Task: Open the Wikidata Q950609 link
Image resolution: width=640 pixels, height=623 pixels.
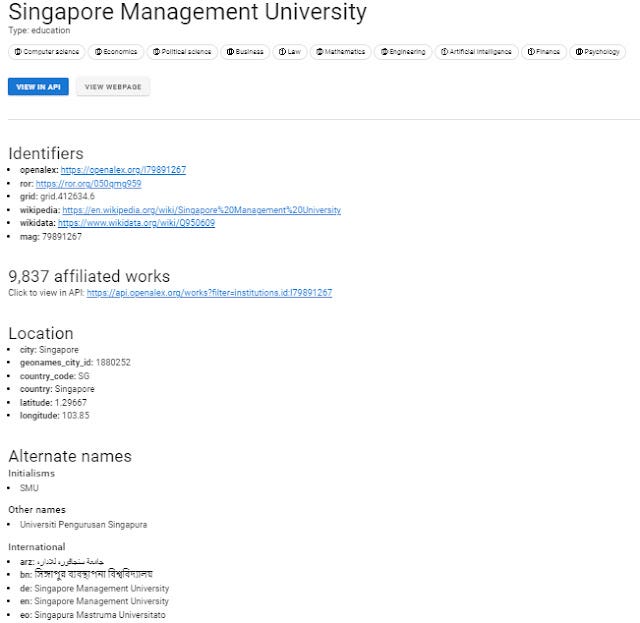Action: (x=136, y=223)
